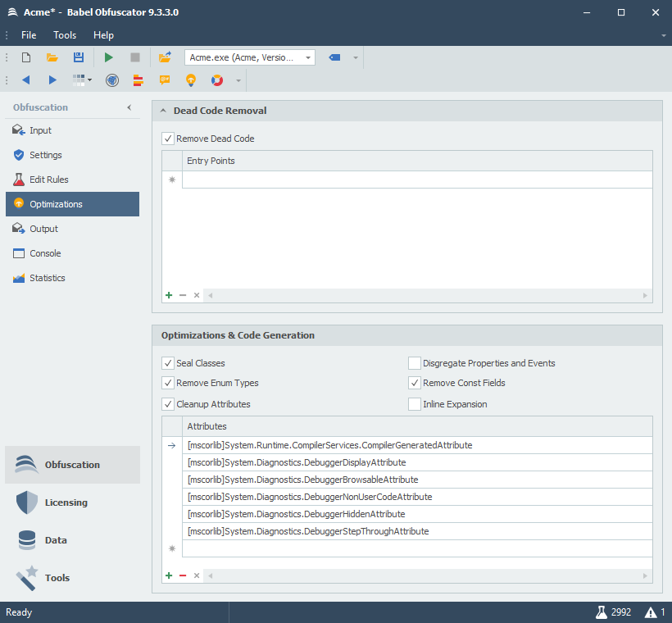The image size is (672, 623).
Task: Click the empty new row in the Attributes grid
Action: (x=417, y=549)
